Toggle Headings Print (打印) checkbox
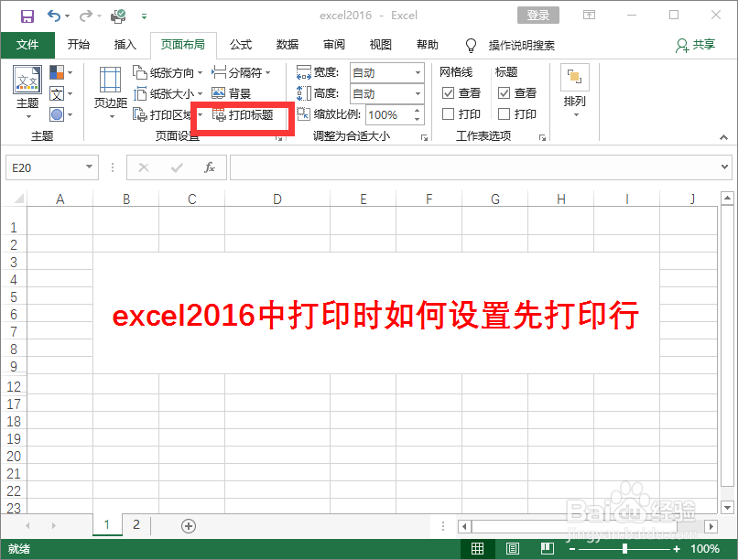The image size is (738, 560). tap(504, 113)
